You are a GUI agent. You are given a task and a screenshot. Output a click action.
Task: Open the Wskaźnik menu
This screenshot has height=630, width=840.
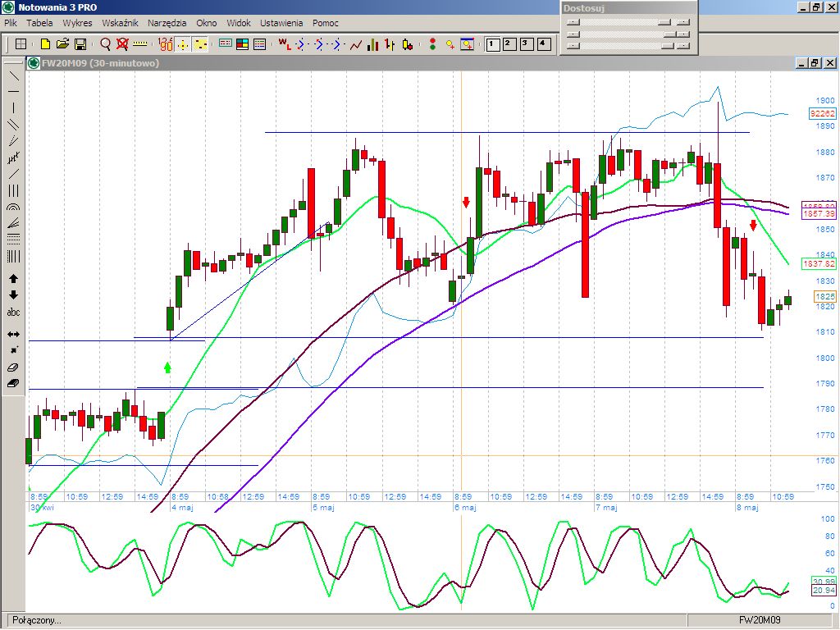tap(120, 23)
